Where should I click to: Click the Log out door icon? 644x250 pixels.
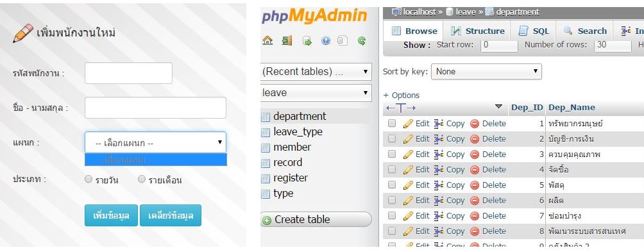pos(287,40)
